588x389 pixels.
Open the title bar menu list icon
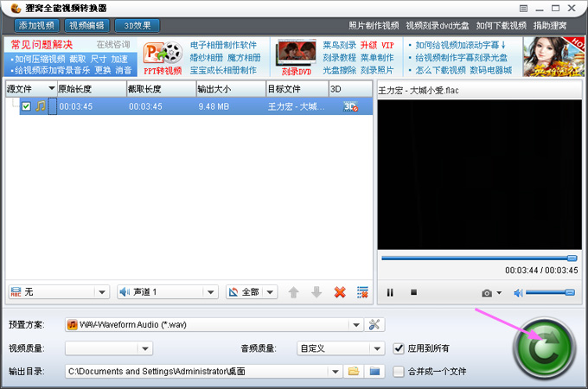(523, 9)
